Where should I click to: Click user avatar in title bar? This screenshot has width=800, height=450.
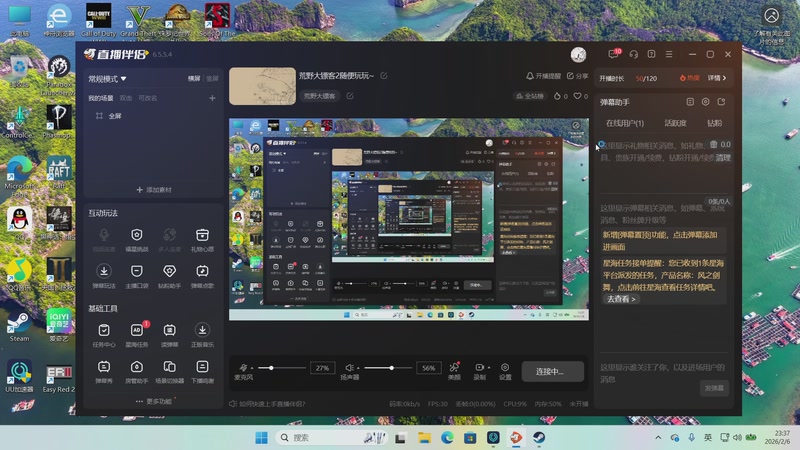tap(578, 54)
